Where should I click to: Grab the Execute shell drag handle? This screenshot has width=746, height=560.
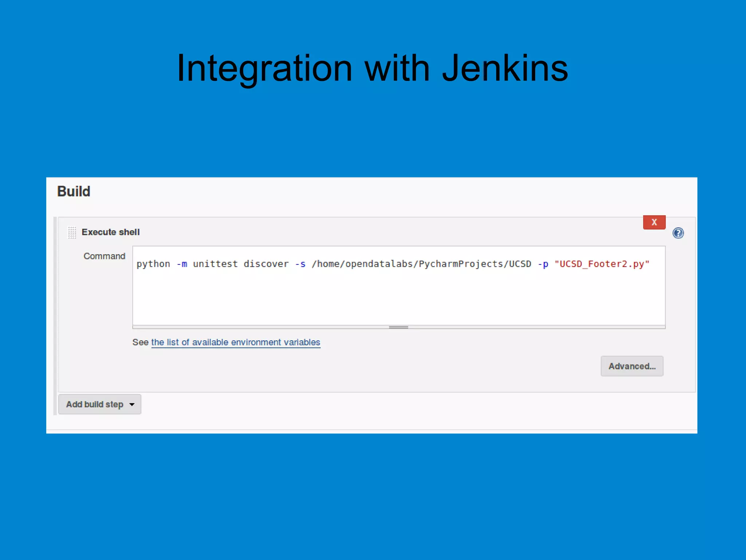pos(72,232)
